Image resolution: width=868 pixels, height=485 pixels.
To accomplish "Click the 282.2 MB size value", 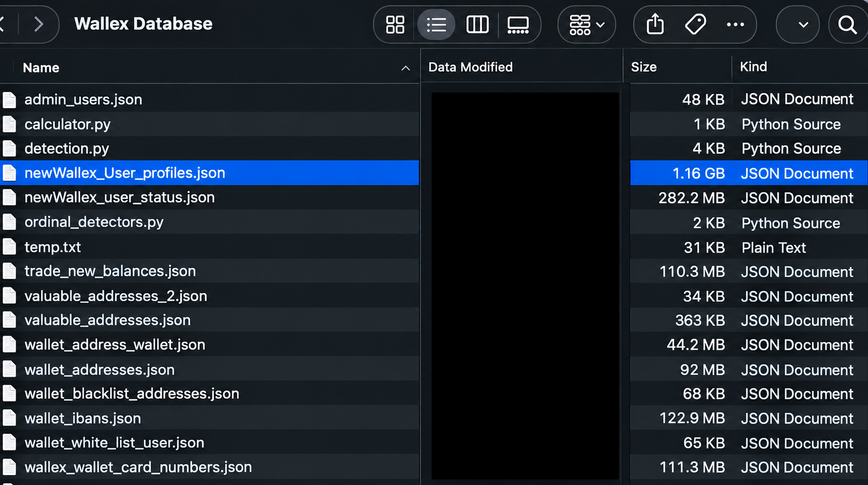I will (692, 198).
